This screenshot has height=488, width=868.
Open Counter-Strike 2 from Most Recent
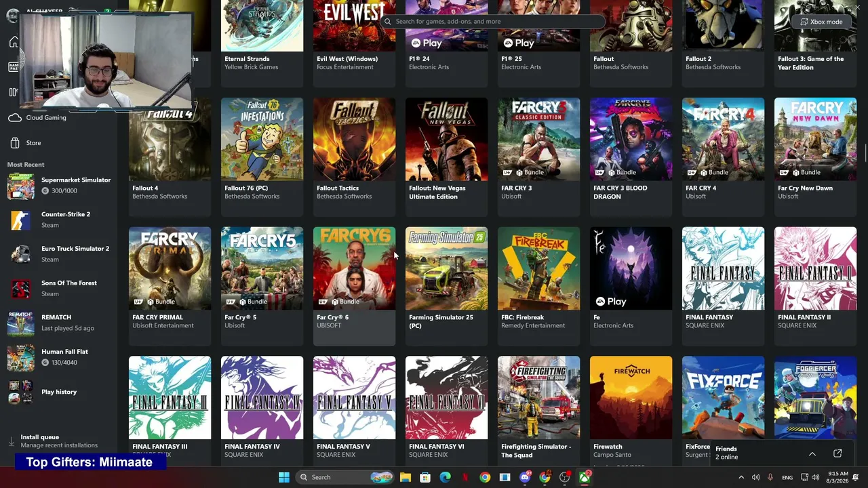click(x=59, y=220)
